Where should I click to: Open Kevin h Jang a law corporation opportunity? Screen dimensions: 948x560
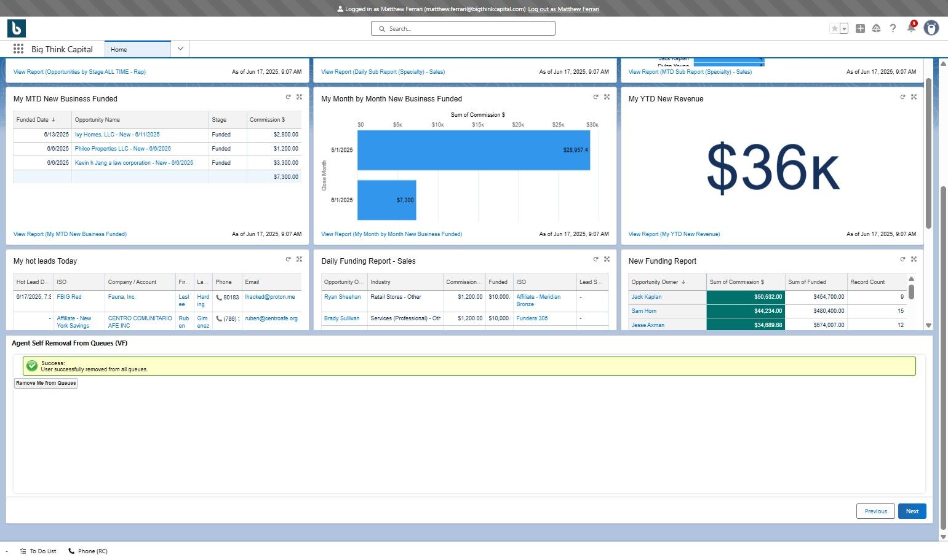pyautogui.click(x=133, y=163)
